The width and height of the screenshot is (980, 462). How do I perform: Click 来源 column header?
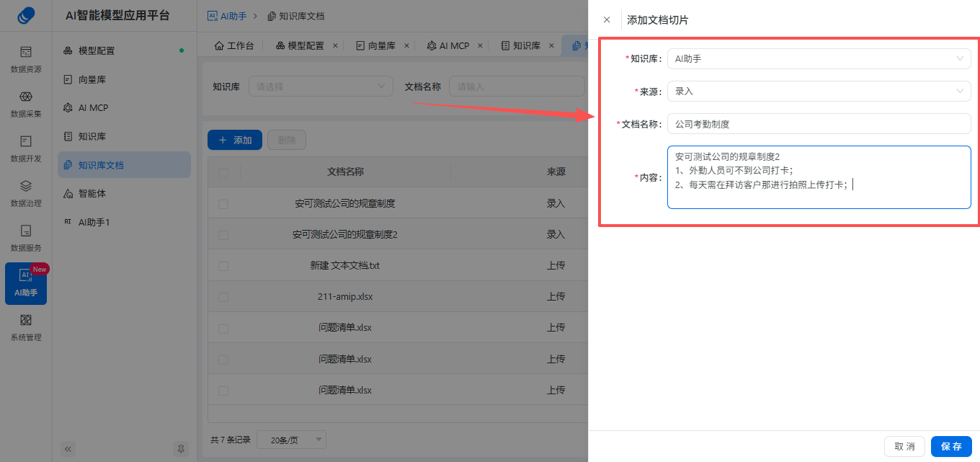coord(556,172)
